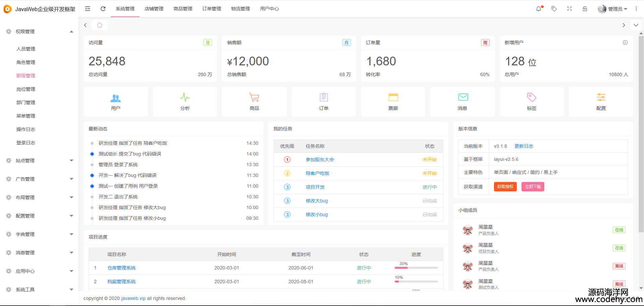
Task: Click the home tab icon
Action: point(100,25)
